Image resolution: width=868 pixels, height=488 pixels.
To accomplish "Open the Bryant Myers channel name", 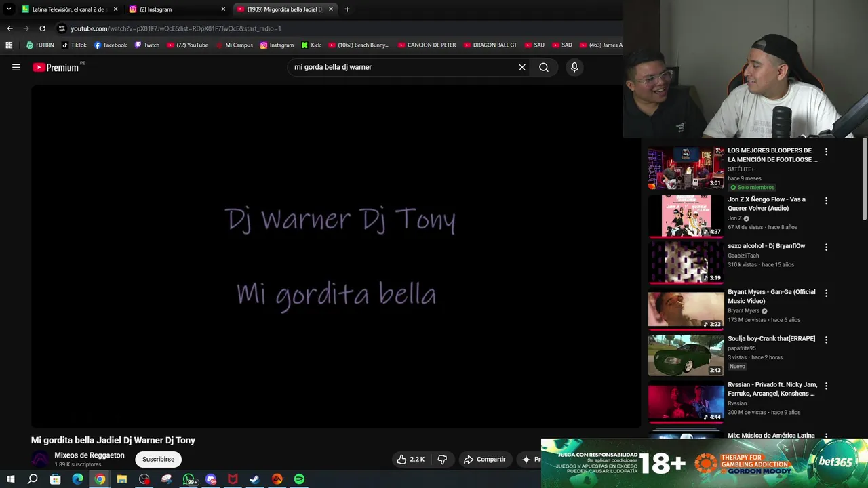I will pos(743,311).
